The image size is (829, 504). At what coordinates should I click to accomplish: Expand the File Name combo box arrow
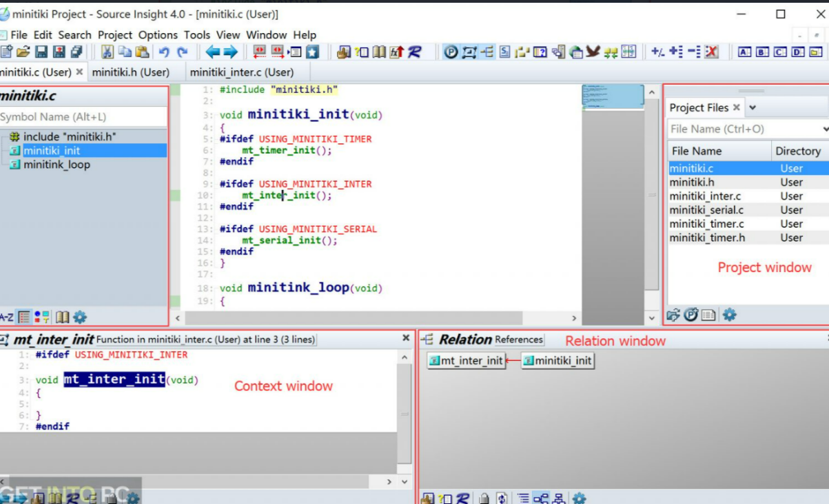[x=825, y=129]
